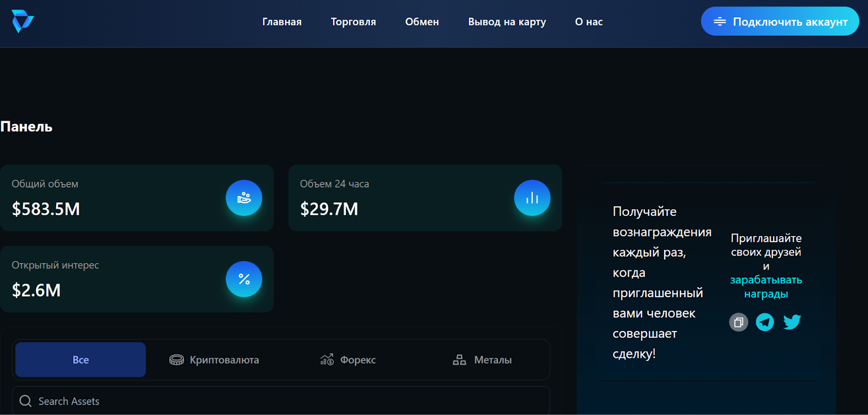868x415 pixels.
Task: Navigate to Вывод на карту
Action: pos(507,22)
